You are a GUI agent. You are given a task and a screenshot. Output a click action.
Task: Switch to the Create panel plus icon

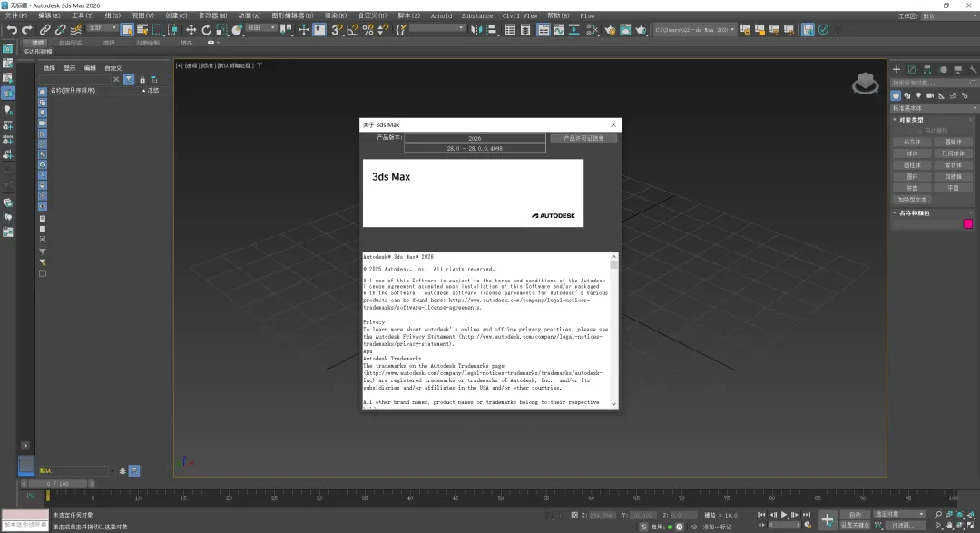click(897, 69)
